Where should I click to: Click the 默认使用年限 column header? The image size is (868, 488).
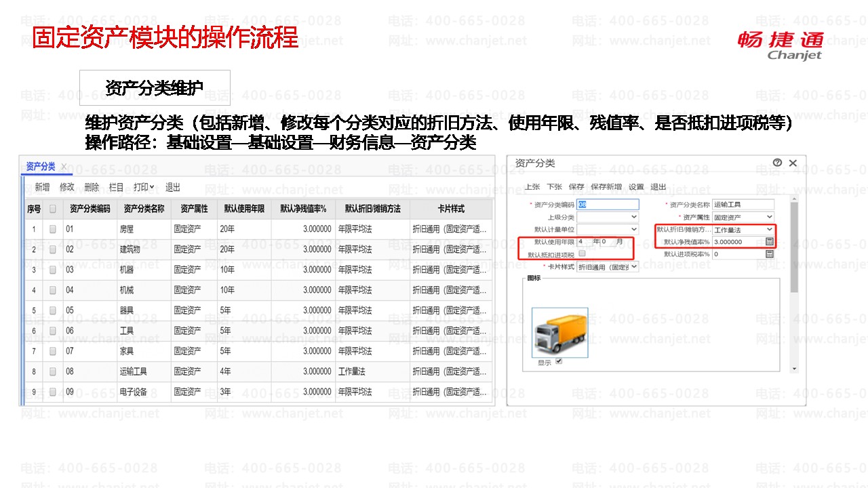coord(244,209)
